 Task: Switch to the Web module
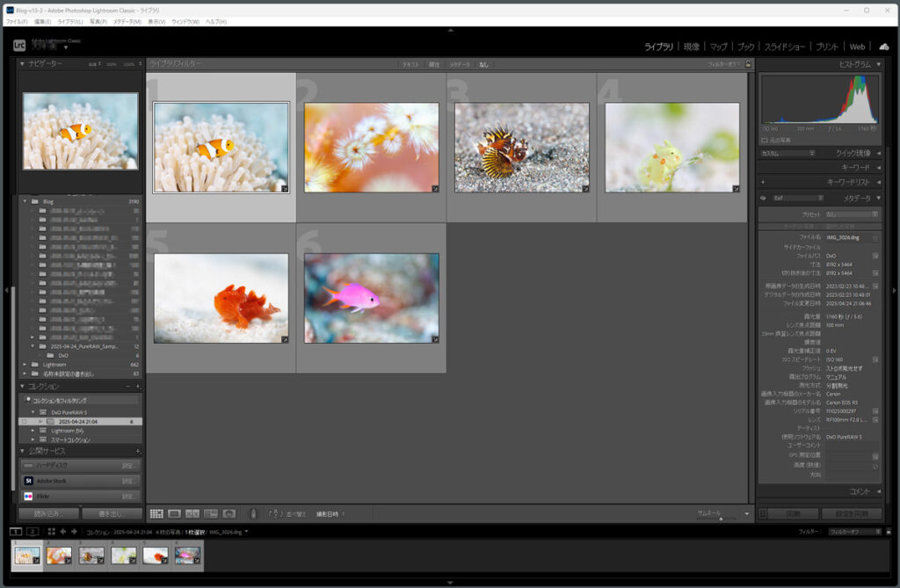(857, 47)
